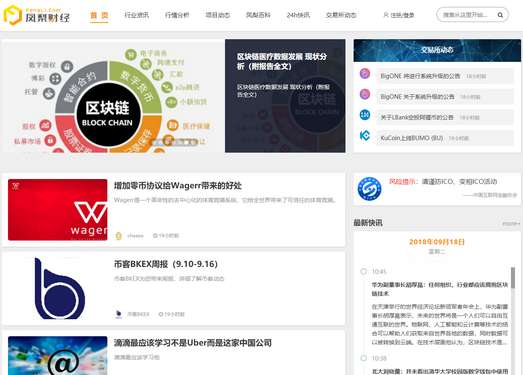Viewport: 523px width, 375px height.
Task: Open the 24h快讯 navigation item
Action: click(298, 15)
